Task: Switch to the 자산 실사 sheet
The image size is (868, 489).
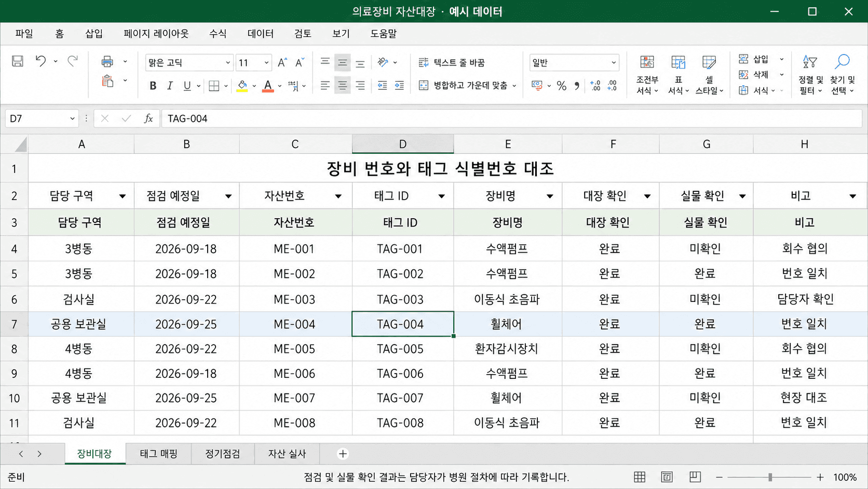Action: point(287,454)
